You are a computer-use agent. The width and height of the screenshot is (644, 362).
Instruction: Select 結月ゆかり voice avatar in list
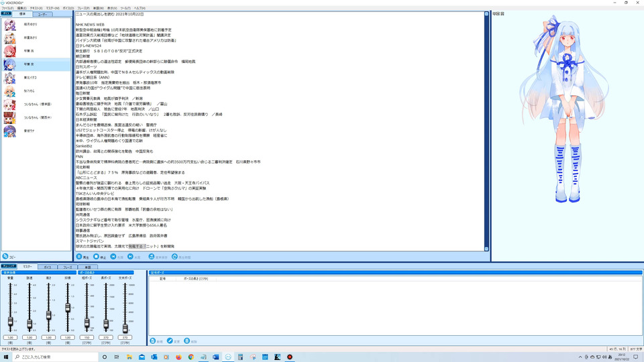(10, 25)
